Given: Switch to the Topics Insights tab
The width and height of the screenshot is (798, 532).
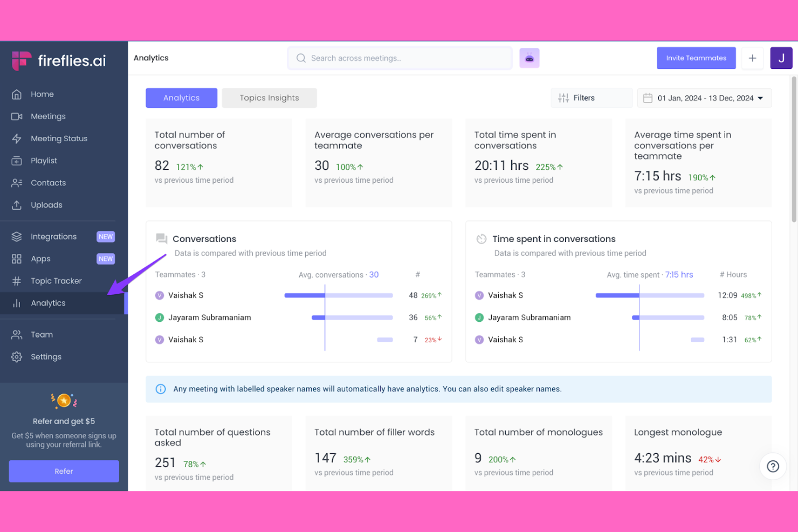Looking at the screenshot, I should pos(269,98).
